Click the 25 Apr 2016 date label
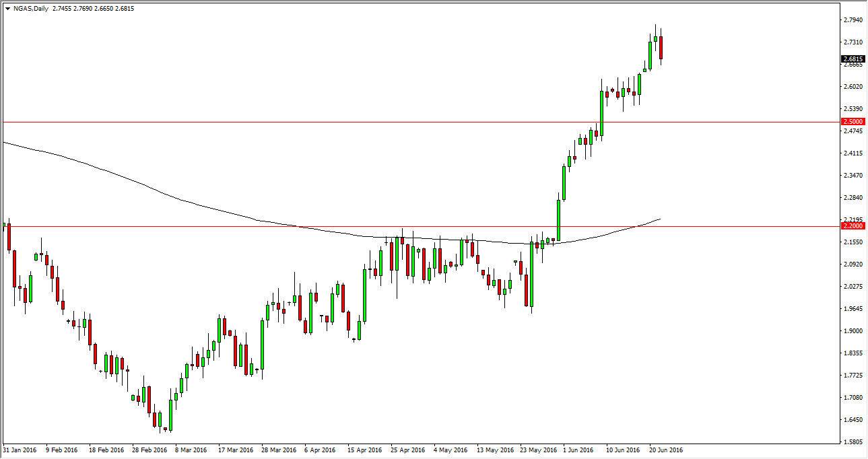 407,450
